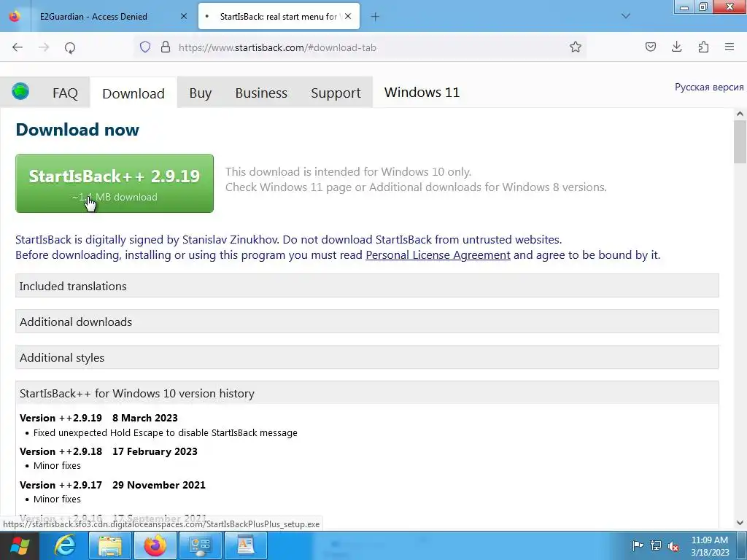Download StartIsBack++ 2.9.19 green button
The width and height of the screenshot is (747, 560).
click(115, 183)
